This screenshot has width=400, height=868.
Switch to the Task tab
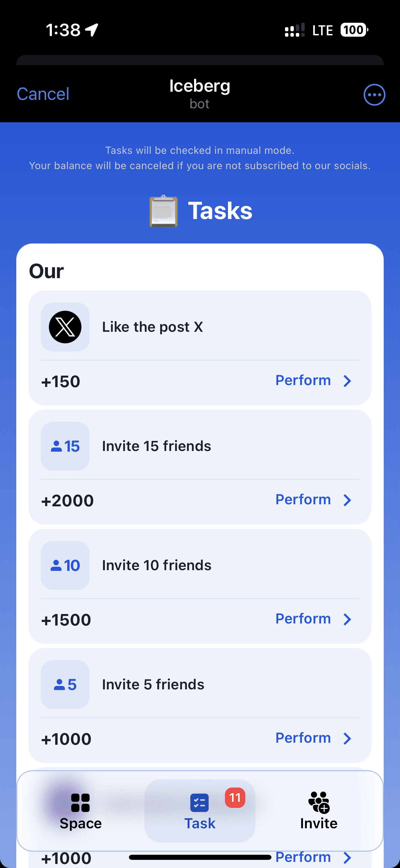tap(200, 811)
